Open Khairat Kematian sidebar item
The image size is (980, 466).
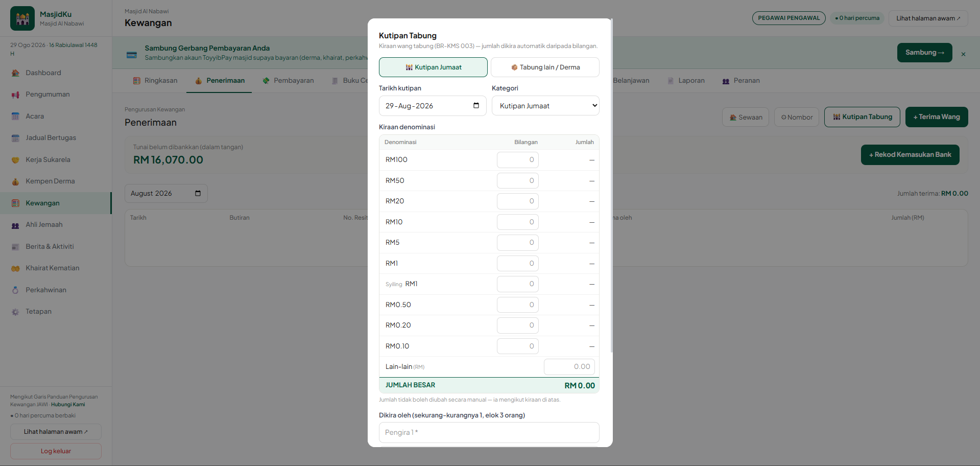click(x=56, y=268)
